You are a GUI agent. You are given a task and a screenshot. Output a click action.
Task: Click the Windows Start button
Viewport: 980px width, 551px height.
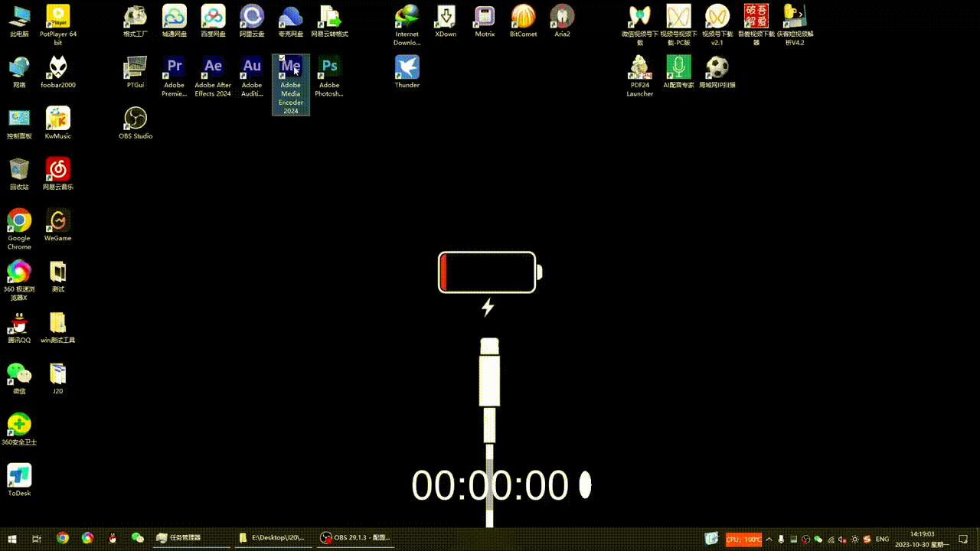point(12,538)
